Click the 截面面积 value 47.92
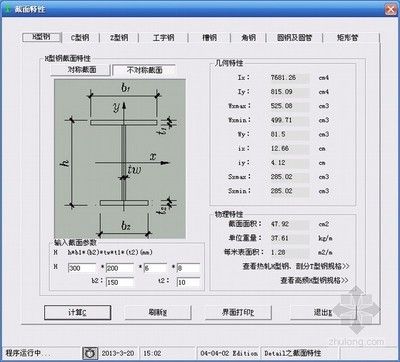Screen dimensions: 400x362 pos(289,224)
